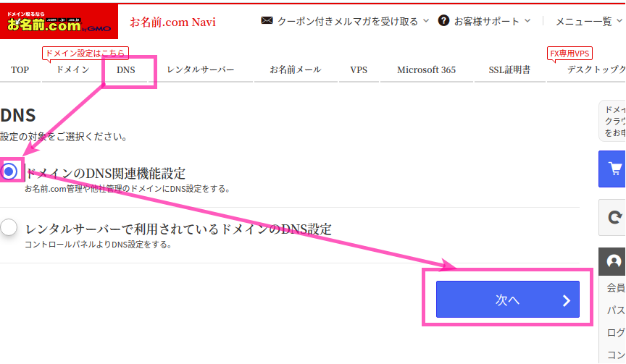The width and height of the screenshot is (626, 364).
Task: Click the refresh arrow icon in sidebar
Action: click(x=614, y=217)
